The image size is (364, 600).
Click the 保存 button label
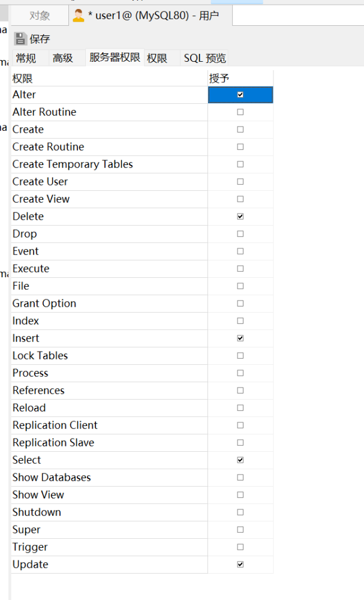tap(40, 39)
